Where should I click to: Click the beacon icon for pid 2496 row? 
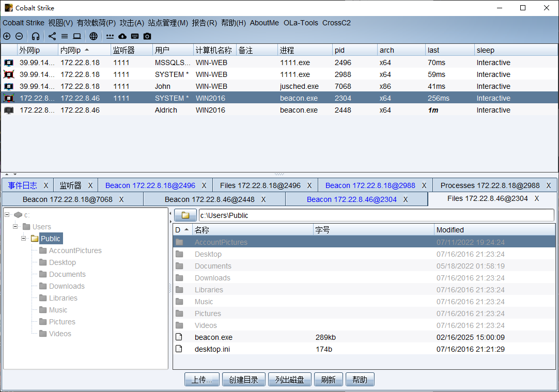coord(9,62)
